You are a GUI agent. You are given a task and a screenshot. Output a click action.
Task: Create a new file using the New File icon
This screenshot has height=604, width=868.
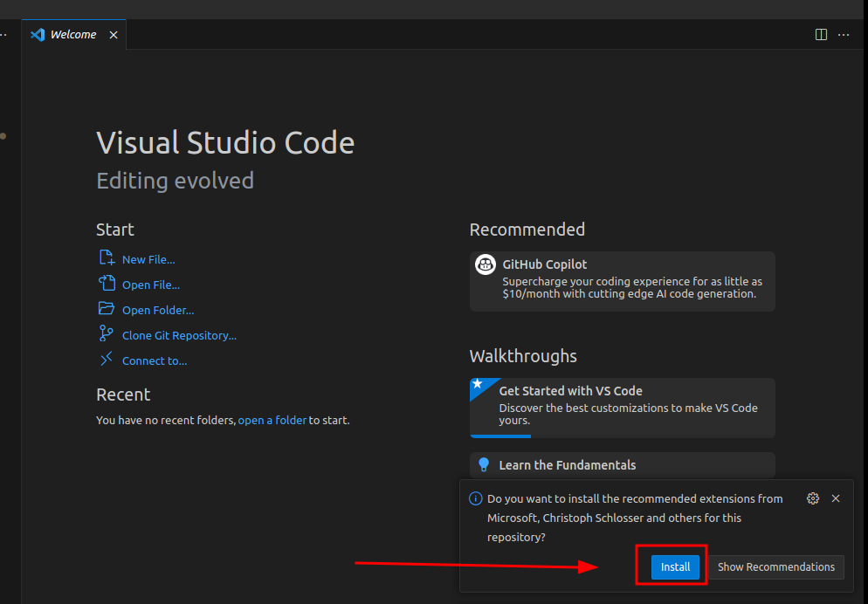(107, 258)
